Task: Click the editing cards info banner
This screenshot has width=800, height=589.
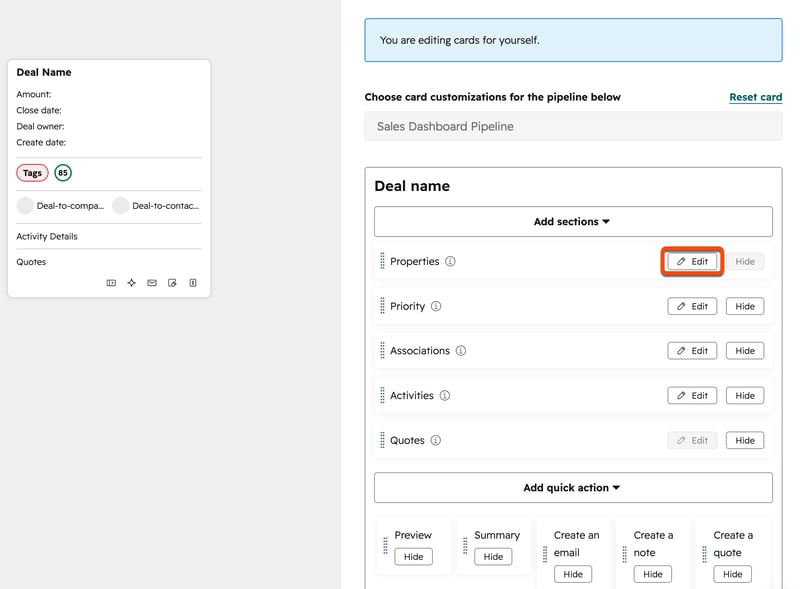Action: [573, 40]
